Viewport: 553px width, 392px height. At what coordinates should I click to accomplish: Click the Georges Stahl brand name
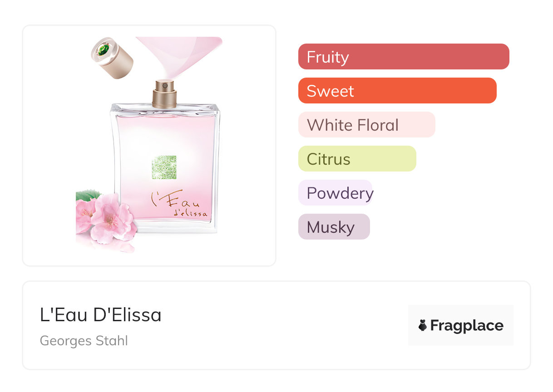84,341
